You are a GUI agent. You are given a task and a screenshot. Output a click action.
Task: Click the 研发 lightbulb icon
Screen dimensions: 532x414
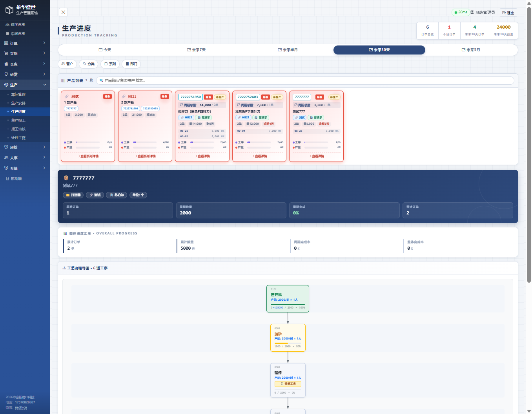(6, 74)
